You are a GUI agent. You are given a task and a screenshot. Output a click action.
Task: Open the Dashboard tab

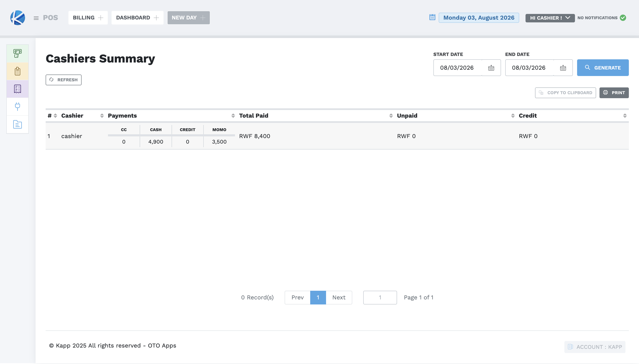click(137, 18)
